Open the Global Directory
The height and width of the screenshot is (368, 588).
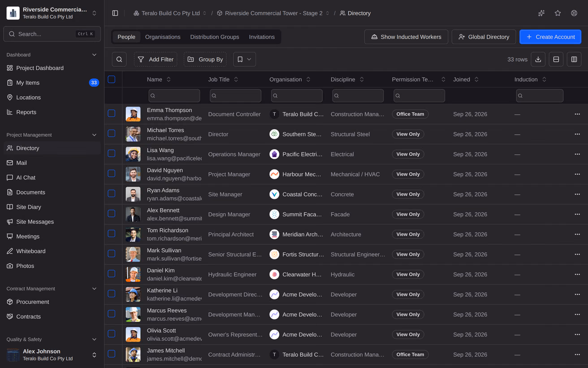coord(484,37)
